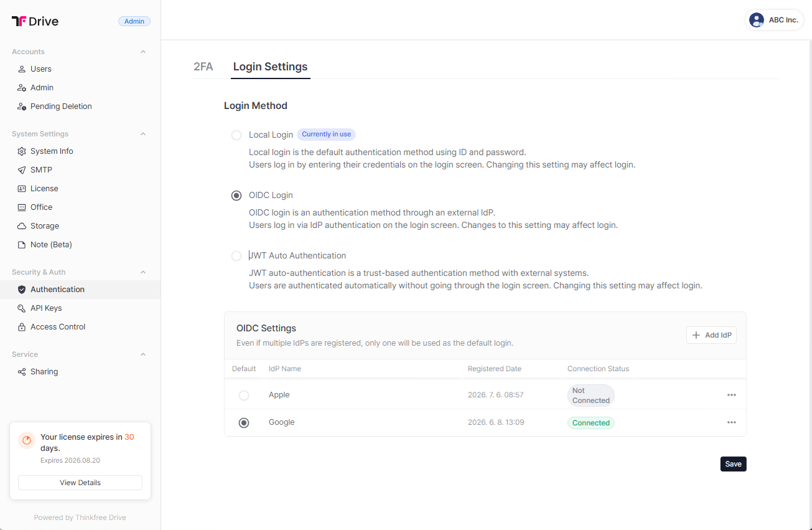
Task: Open the Apple IdP more-options menu
Action: tap(732, 395)
